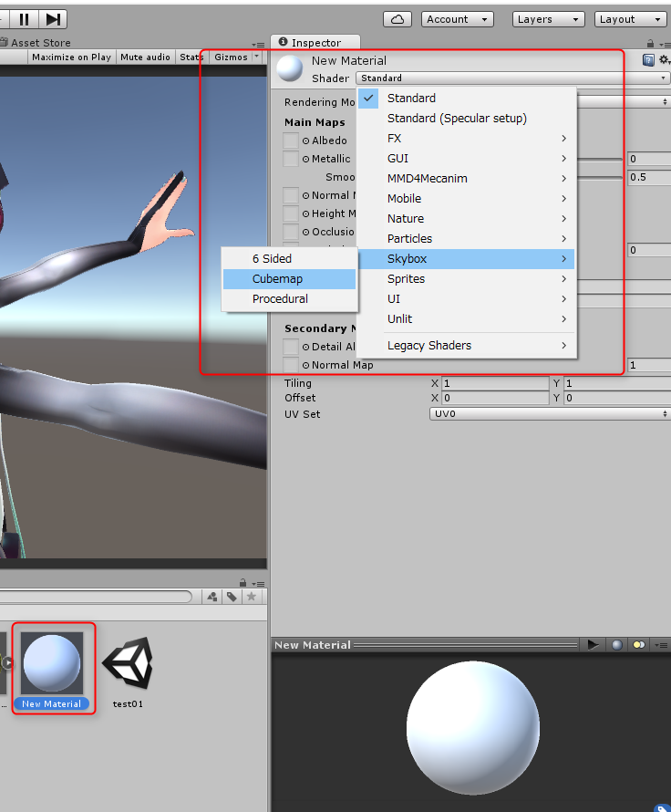The image size is (671, 812).
Task: Expand the Mobile shader submenu
Action: (x=467, y=198)
